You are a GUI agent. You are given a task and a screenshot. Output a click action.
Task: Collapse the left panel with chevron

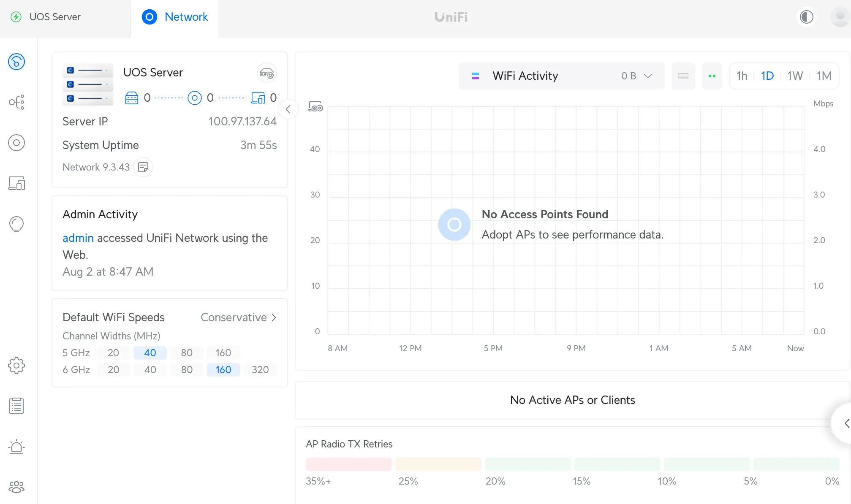click(x=288, y=110)
